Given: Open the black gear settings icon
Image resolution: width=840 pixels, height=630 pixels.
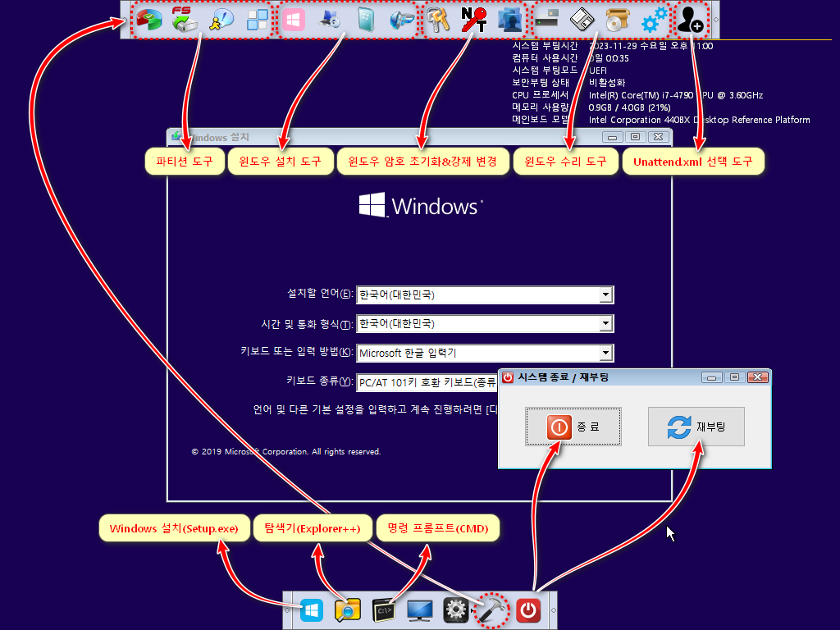Looking at the screenshot, I should pyautogui.click(x=456, y=610).
